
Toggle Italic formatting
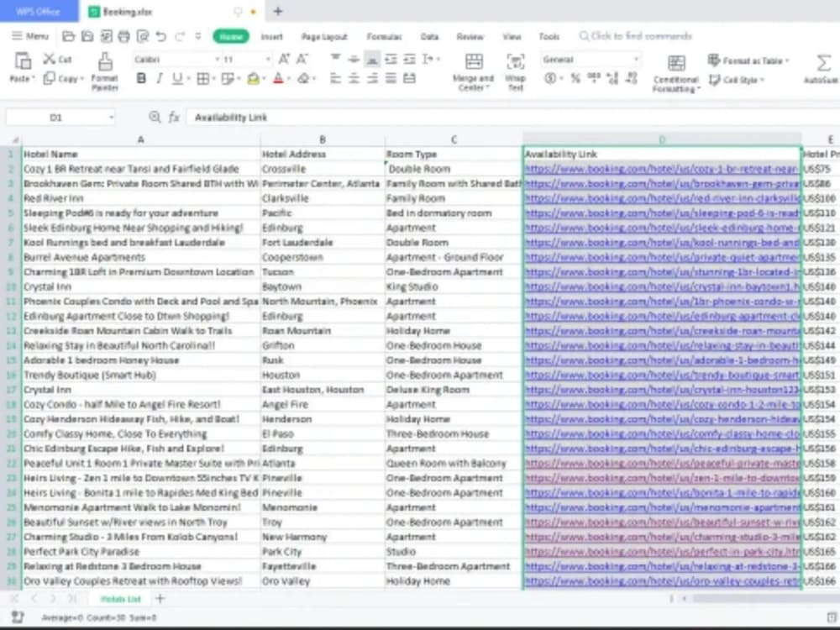159,79
